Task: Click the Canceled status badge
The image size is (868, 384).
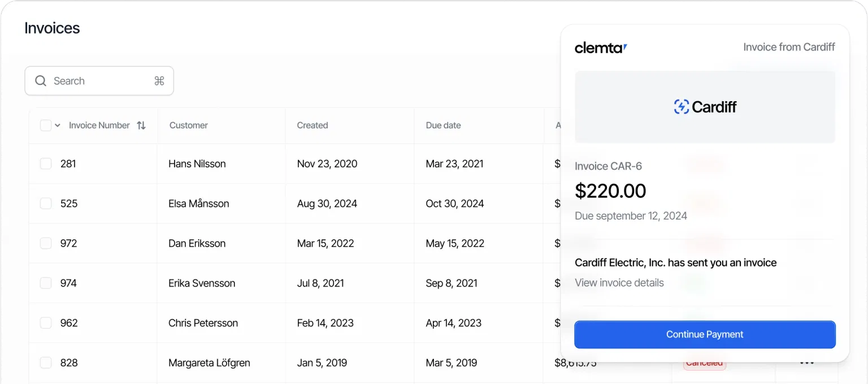Action: pyautogui.click(x=704, y=363)
